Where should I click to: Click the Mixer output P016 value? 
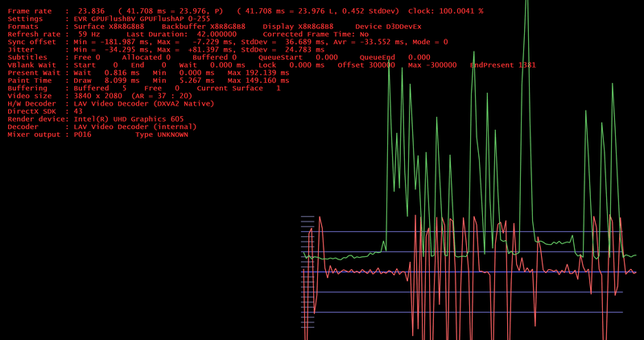83,135
